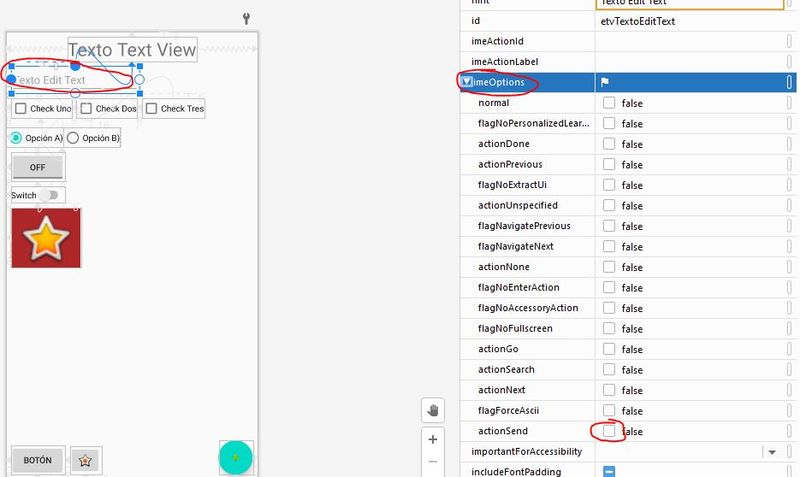Click the star image button next to BOTÓN
800x477 pixels.
tap(85, 460)
